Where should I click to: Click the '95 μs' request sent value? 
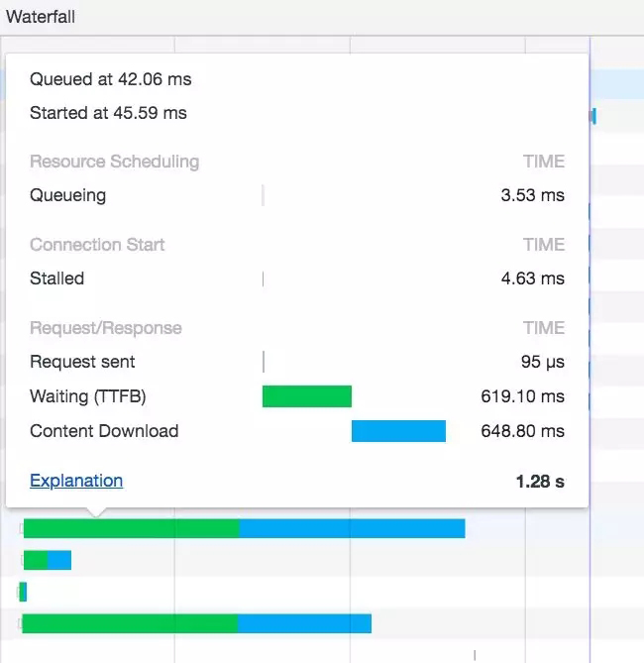(x=543, y=362)
